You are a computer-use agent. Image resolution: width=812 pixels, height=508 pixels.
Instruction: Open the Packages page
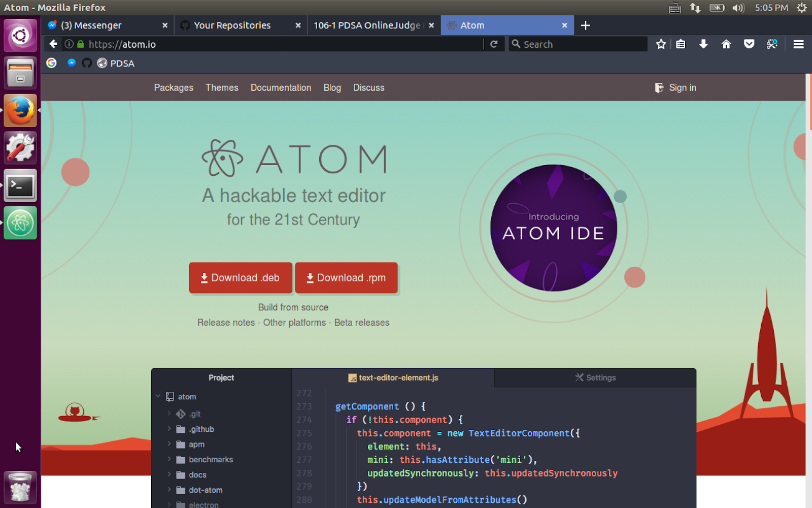(174, 87)
